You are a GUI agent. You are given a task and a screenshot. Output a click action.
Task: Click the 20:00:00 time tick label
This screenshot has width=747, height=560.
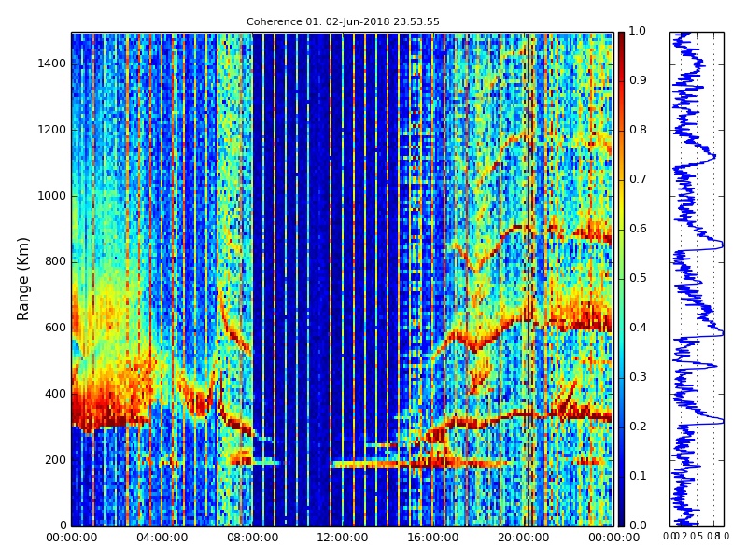click(x=524, y=539)
